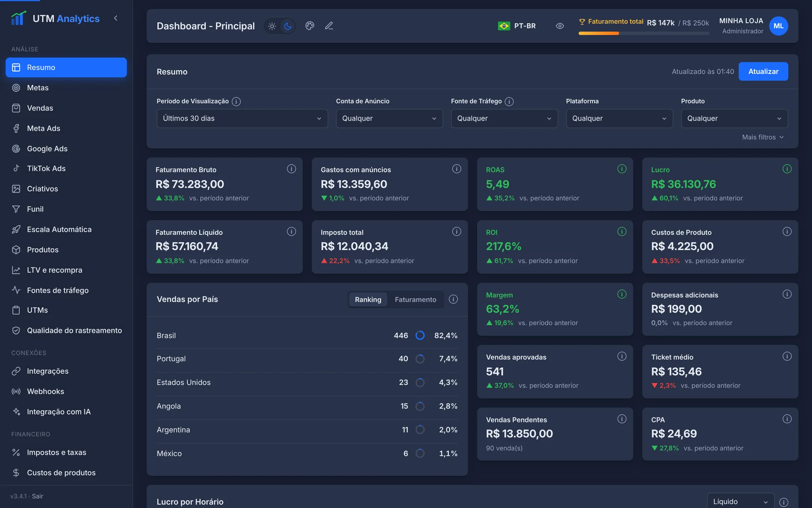This screenshot has width=812, height=508.
Task: Click the Escala Automática rocket icon
Action: point(16,229)
